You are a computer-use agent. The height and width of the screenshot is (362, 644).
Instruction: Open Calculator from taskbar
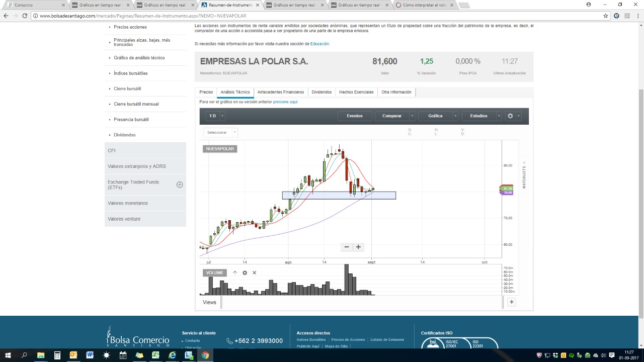click(57, 355)
